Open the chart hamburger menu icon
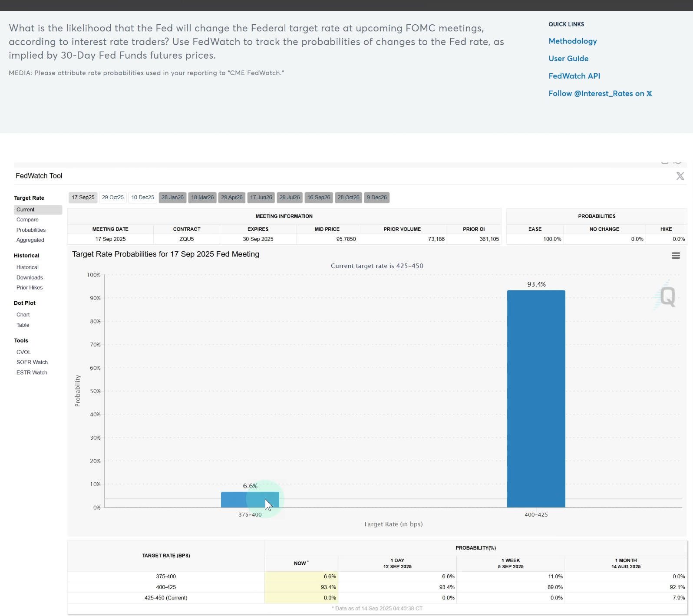 [676, 256]
